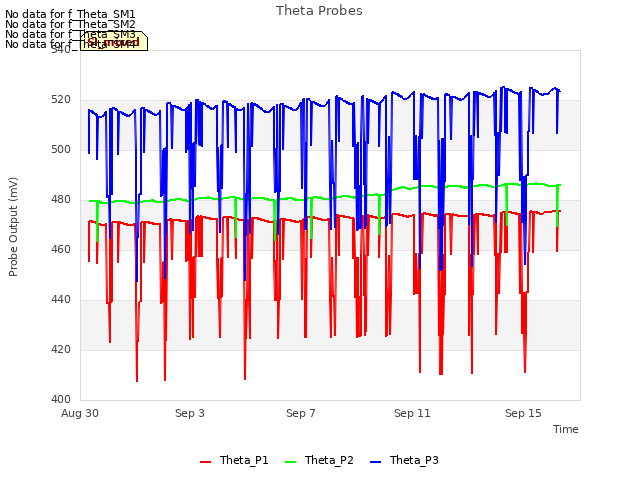Click the 480 y-axis tick label
Image resolution: width=640 pixels, height=480 pixels.
(61, 200)
